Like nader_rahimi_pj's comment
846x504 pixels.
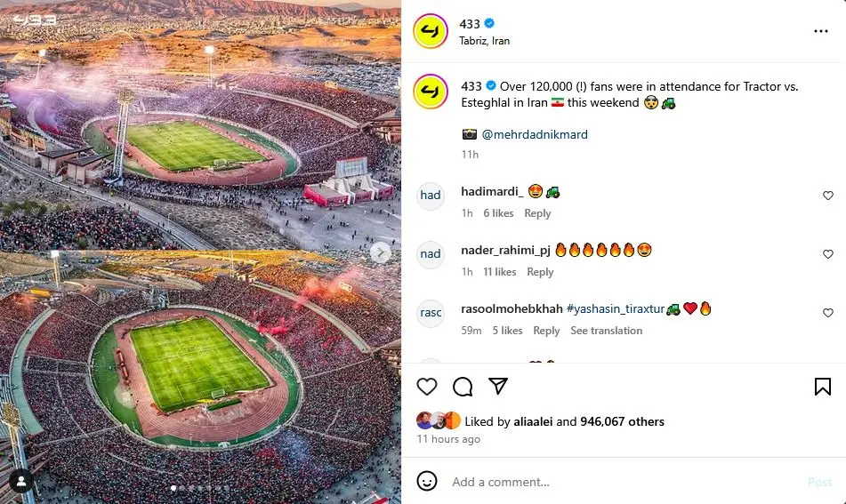coord(828,254)
